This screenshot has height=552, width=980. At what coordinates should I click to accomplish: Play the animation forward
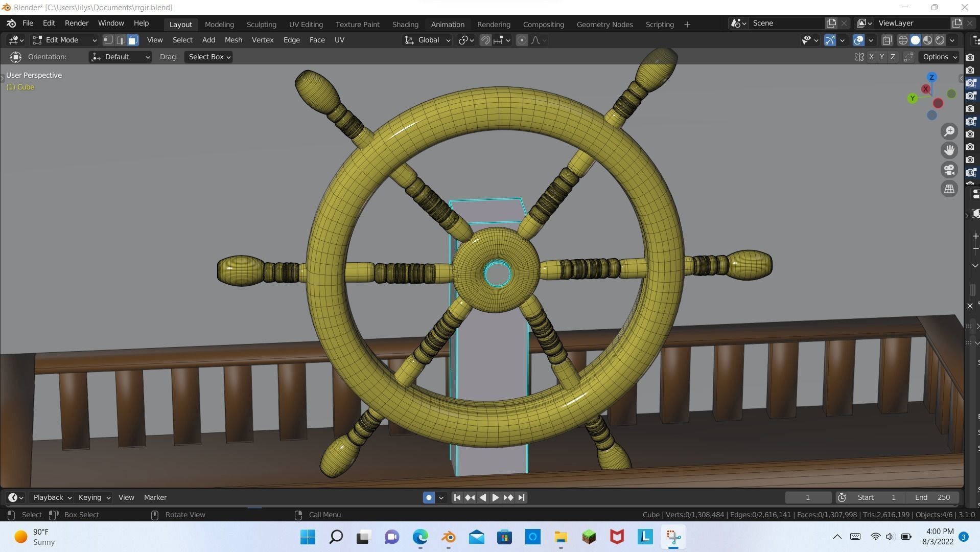pos(495,497)
